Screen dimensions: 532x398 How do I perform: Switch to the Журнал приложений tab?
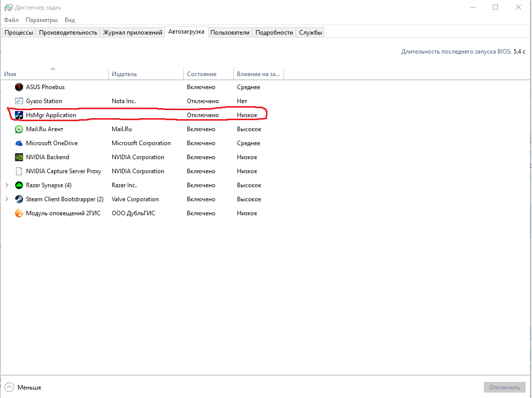132,33
